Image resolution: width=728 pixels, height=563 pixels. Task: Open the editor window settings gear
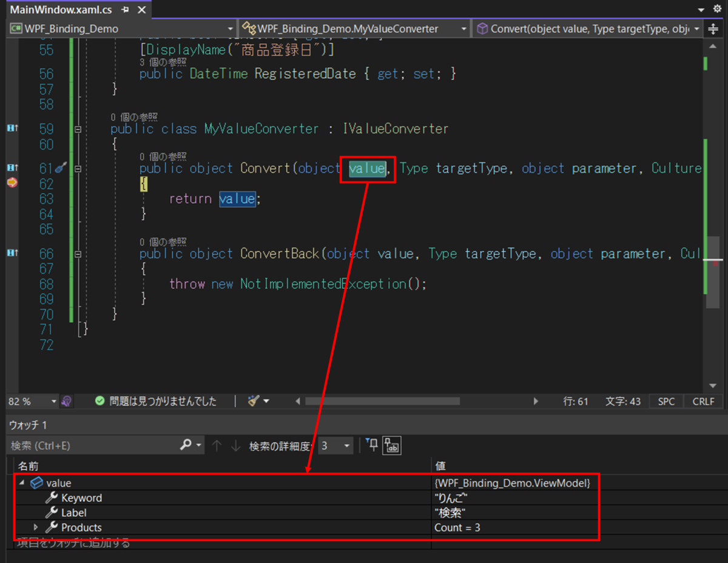717,10
